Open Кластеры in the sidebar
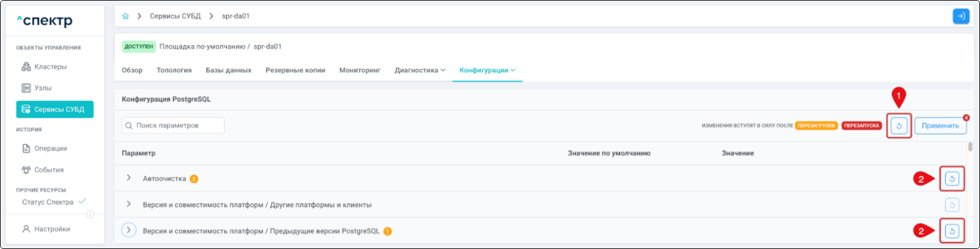 coord(50,67)
